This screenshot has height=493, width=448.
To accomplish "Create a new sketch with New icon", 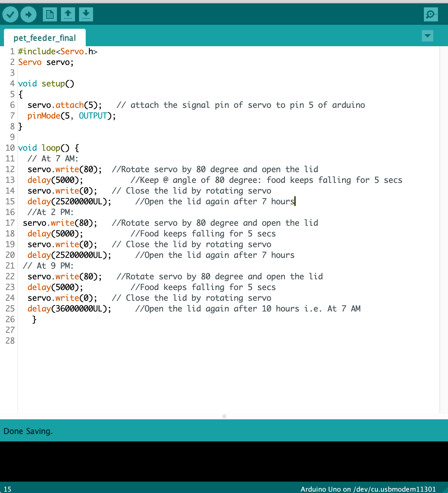I will (50, 14).
